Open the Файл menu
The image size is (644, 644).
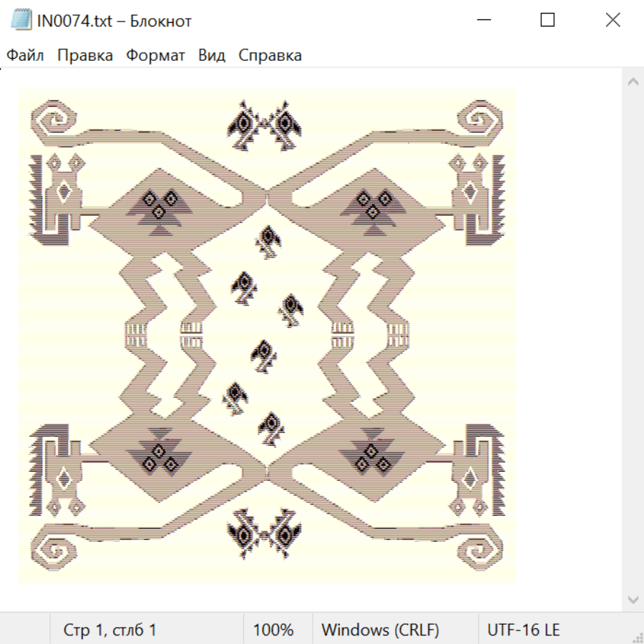pos(25,55)
